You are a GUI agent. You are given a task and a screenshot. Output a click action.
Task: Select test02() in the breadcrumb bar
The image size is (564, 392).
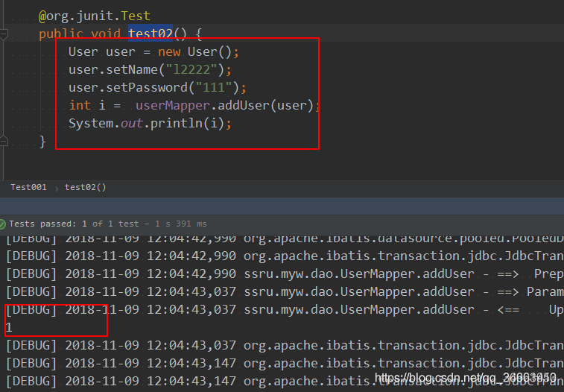point(85,187)
